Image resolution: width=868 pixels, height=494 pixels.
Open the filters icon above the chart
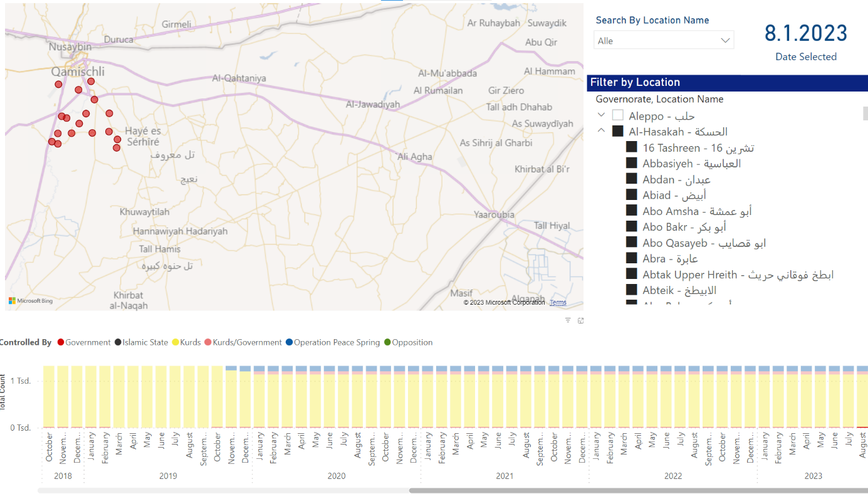[568, 320]
